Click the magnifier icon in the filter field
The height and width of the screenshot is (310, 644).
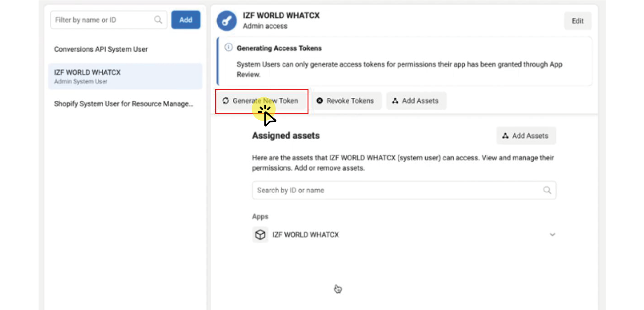158,20
